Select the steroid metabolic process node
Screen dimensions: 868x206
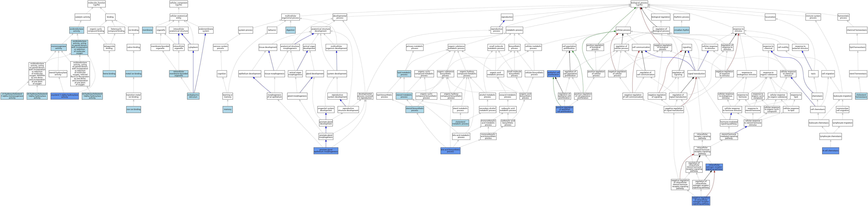pos(404,96)
